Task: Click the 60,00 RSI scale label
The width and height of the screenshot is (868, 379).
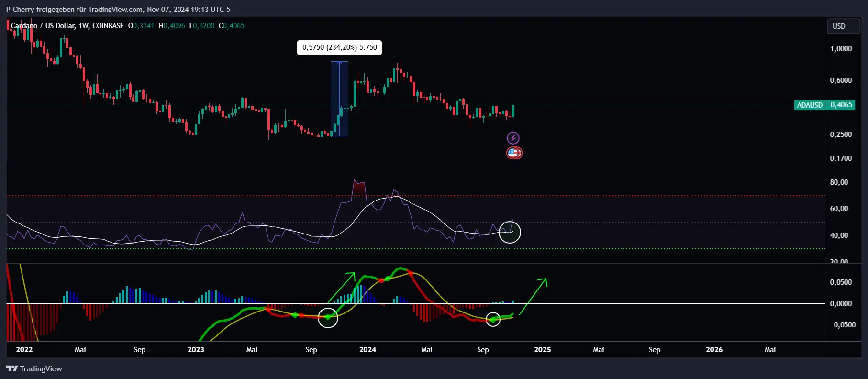Action: tap(839, 209)
